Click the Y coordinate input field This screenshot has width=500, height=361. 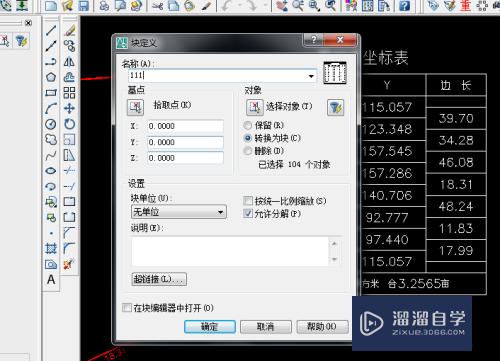pos(185,142)
